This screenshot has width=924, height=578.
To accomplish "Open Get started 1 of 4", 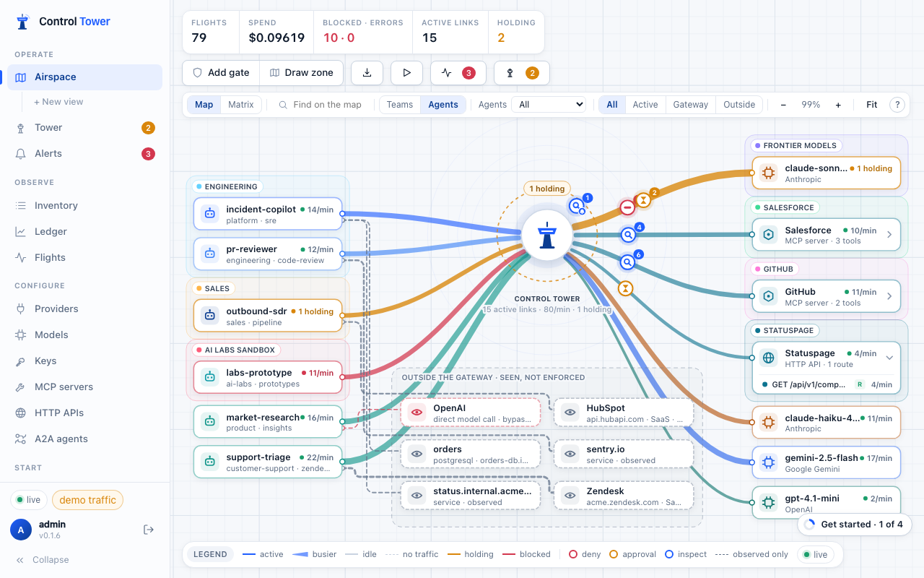I will [854, 525].
